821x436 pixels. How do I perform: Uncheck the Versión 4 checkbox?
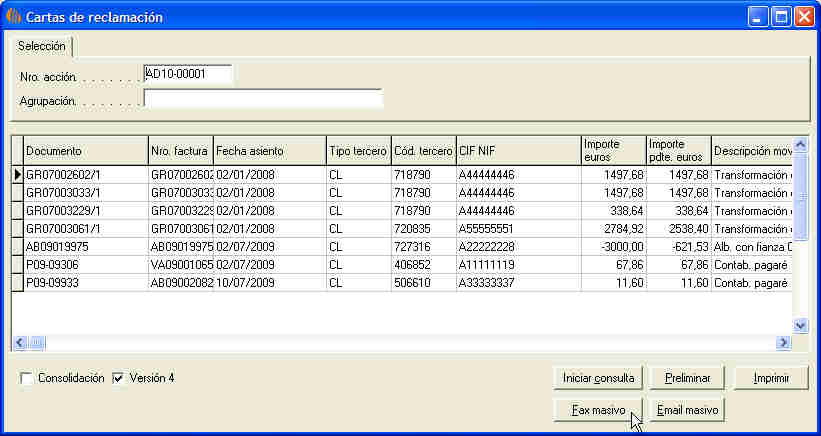[118, 378]
